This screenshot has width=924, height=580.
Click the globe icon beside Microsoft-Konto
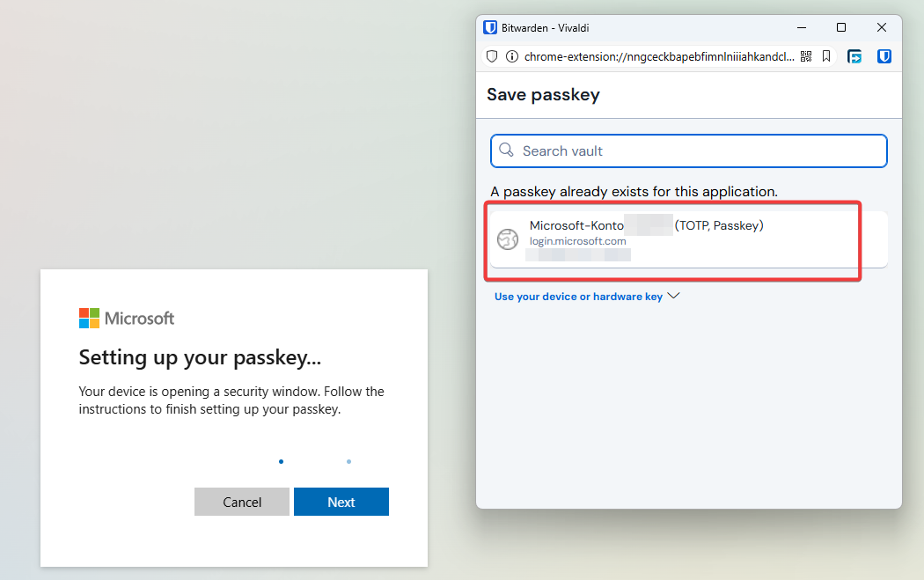(508, 239)
